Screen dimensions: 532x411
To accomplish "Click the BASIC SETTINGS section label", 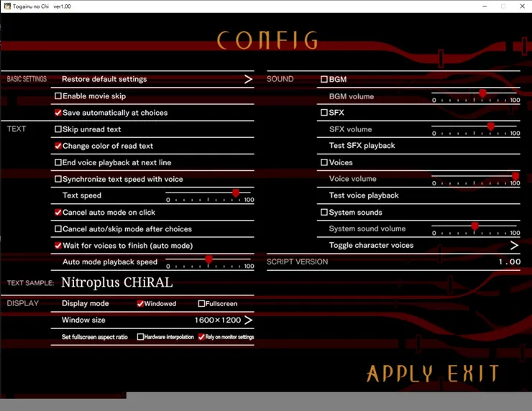I will click(x=27, y=79).
